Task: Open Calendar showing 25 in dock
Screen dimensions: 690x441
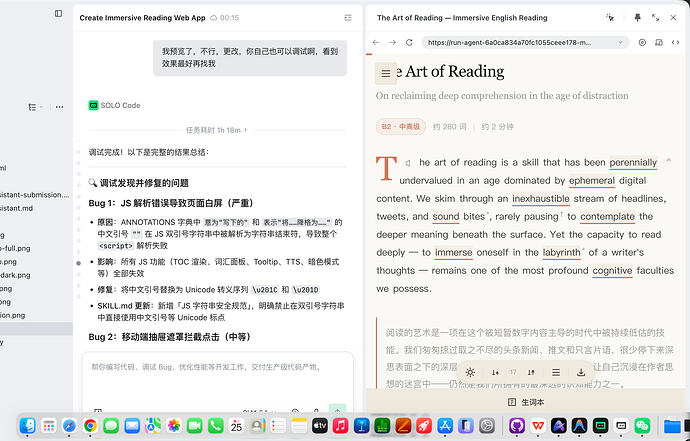Action: tap(236, 426)
